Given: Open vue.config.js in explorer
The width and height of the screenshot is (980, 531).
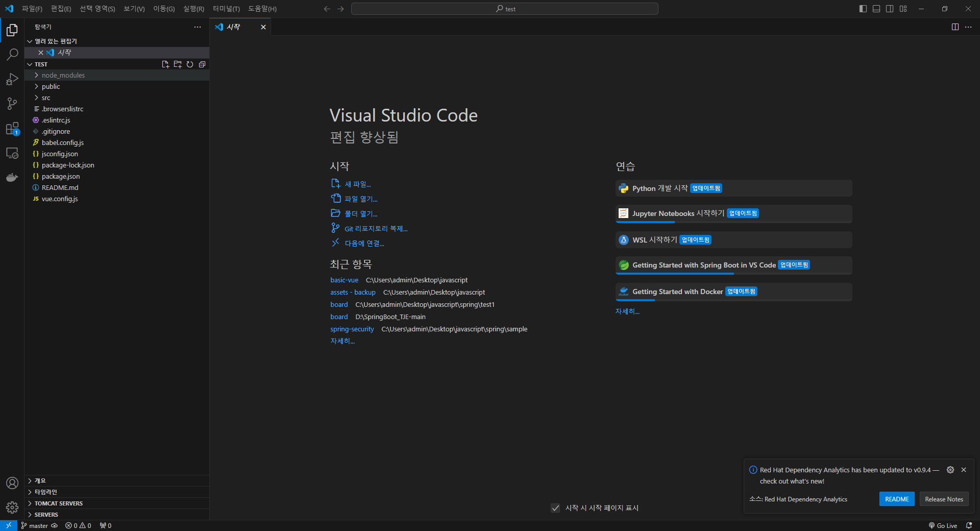Looking at the screenshot, I should point(117,199).
